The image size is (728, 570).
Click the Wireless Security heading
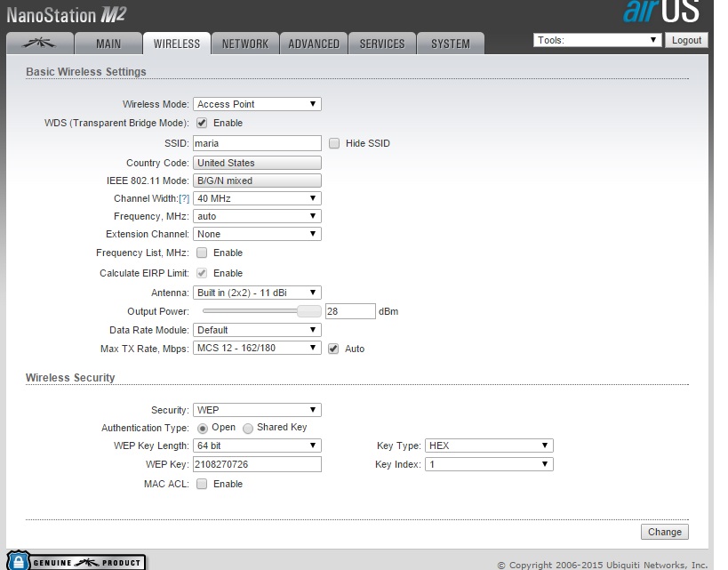coord(70,378)
